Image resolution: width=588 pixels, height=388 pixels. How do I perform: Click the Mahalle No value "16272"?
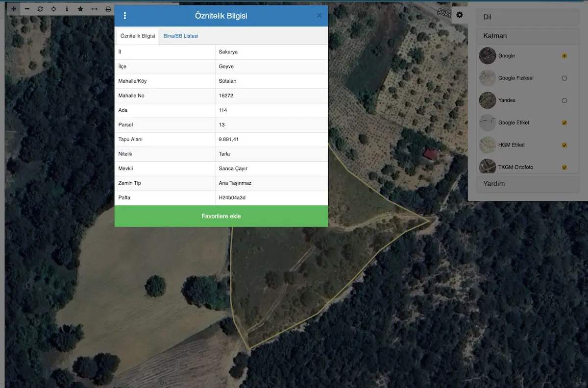pos(226,96)
